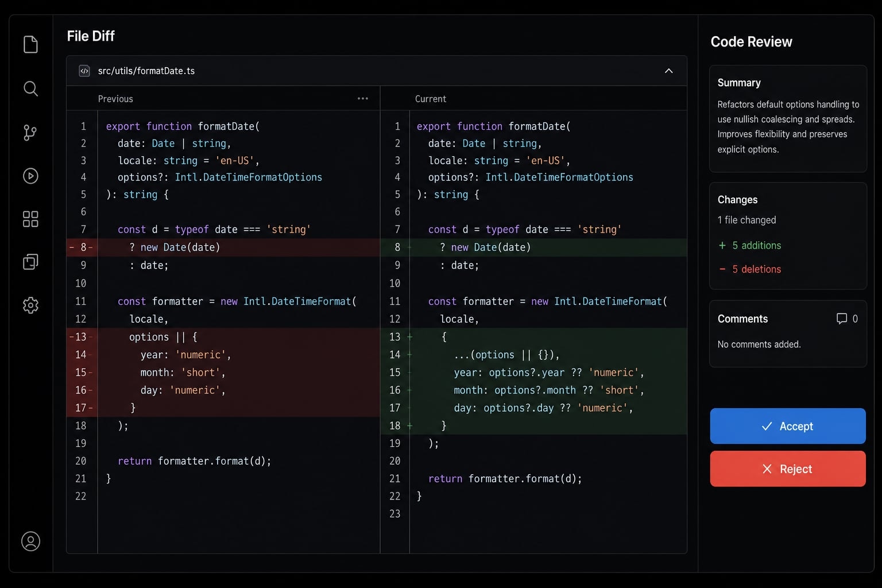Click the Changes heading
The width and height of the screenshot is (882, 588).
pos(737,200)
